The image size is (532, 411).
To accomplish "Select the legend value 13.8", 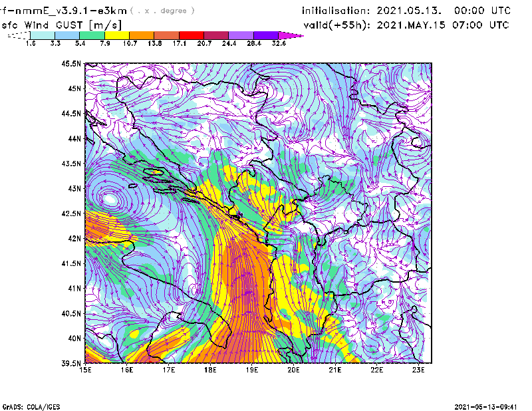I will (x=155, y=43).
